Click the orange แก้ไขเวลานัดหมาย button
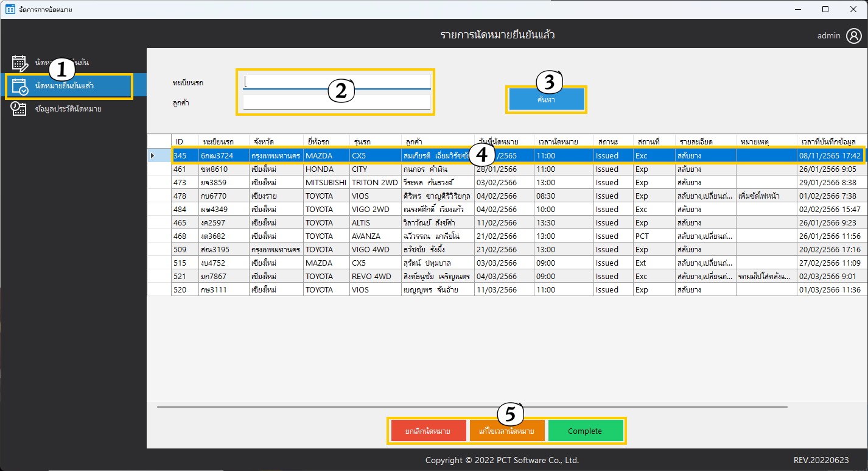Screen dimensions: 868x471 tap(506, 431)
